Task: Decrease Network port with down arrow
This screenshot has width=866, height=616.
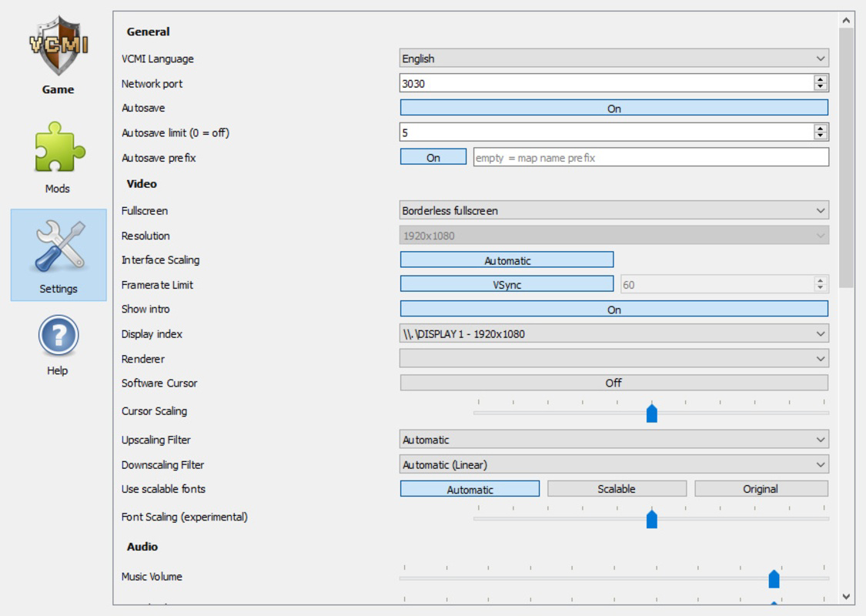Action: click(x=820, y=87)
